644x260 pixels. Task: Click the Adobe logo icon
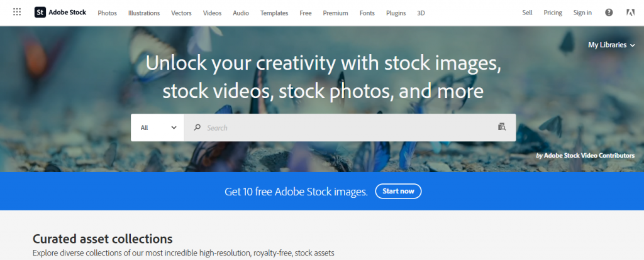pyautogui.click(x=630, y=13)
